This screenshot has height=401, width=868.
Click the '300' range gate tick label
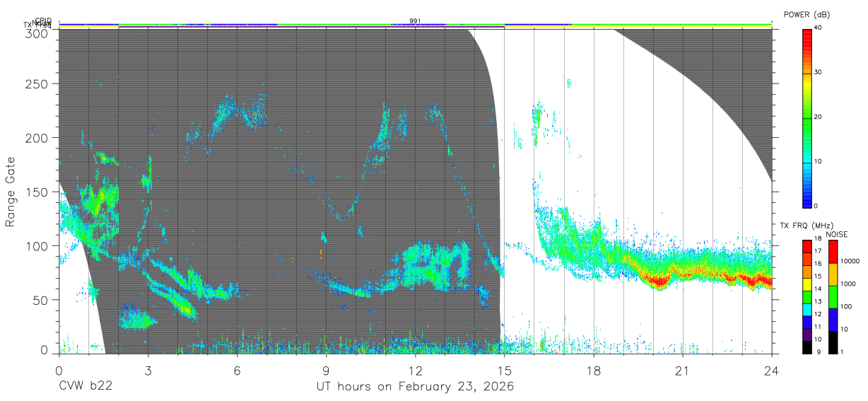pos(38,34)
